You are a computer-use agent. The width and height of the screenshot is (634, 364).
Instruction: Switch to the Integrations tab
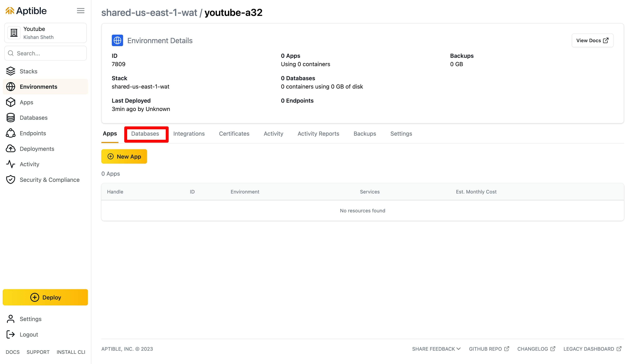[189, 133]
